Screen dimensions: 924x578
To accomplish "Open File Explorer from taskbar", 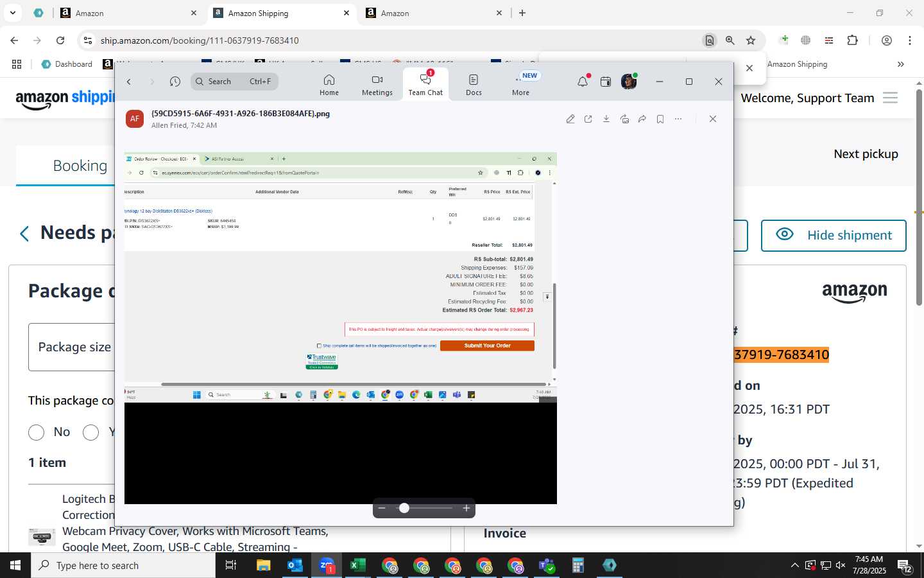I will point(264,565).
